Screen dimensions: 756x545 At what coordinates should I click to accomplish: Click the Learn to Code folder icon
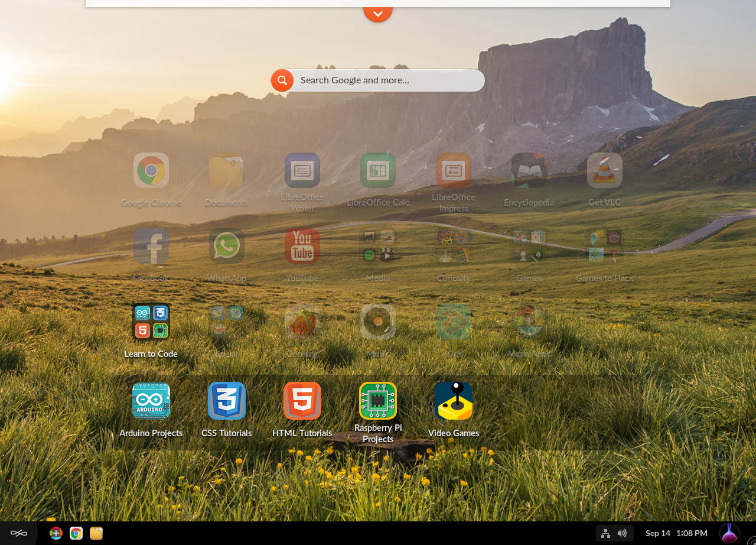click(151, 322)
